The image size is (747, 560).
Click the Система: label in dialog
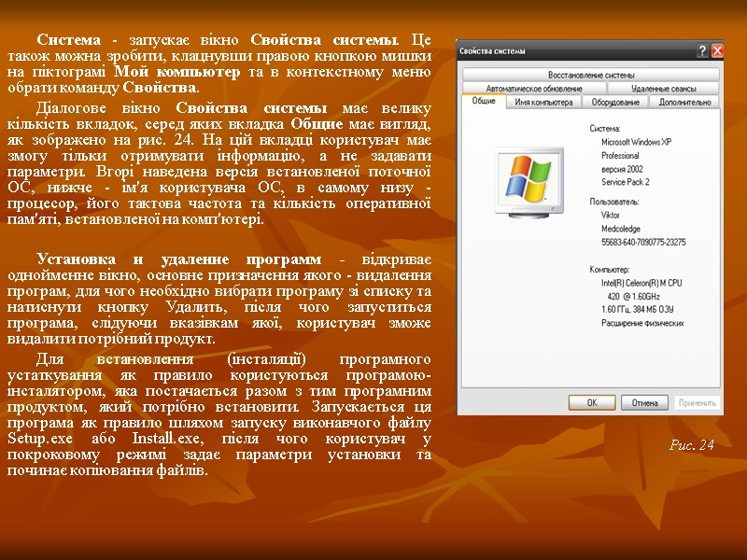pos(604,129)
